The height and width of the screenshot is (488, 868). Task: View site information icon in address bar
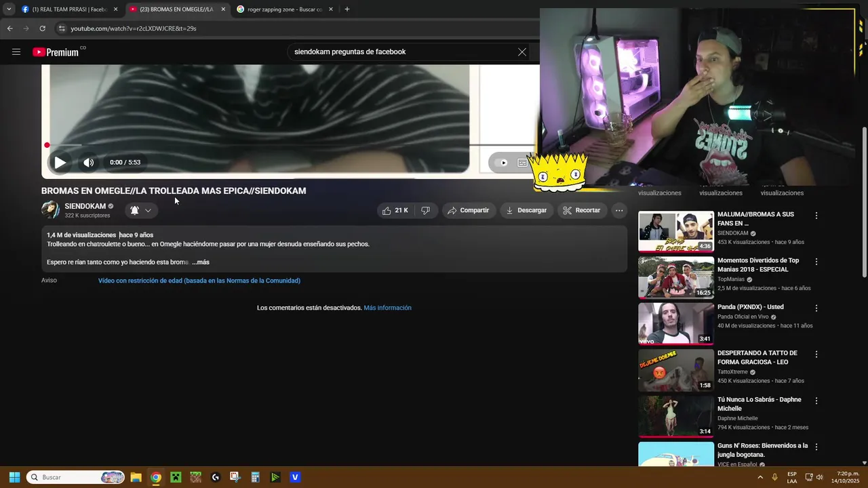62,28
